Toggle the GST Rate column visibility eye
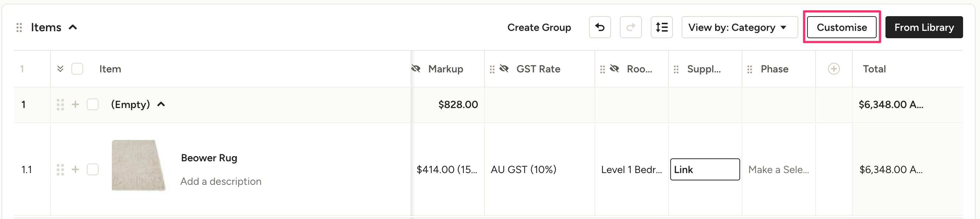The image size is (980, 219). [504, 69]
